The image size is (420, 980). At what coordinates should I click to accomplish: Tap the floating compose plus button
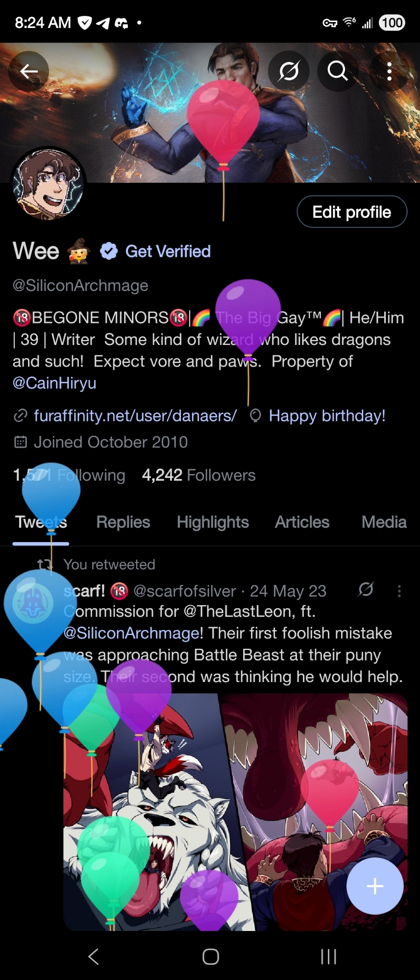375,886
